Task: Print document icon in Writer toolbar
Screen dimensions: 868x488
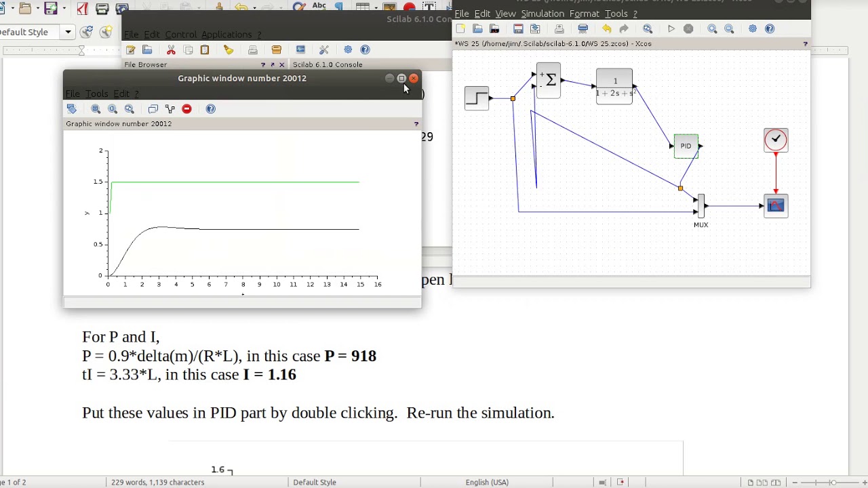Action: [102, 9]
